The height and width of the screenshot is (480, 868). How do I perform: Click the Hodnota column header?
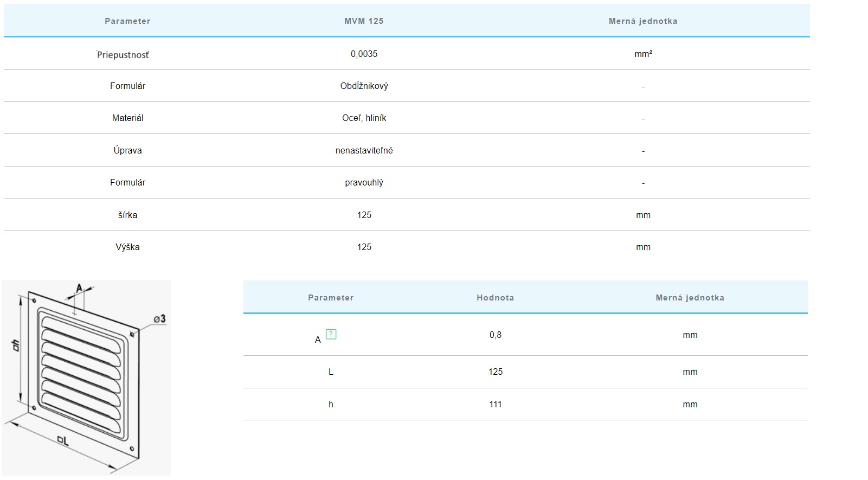coord(495,298)
